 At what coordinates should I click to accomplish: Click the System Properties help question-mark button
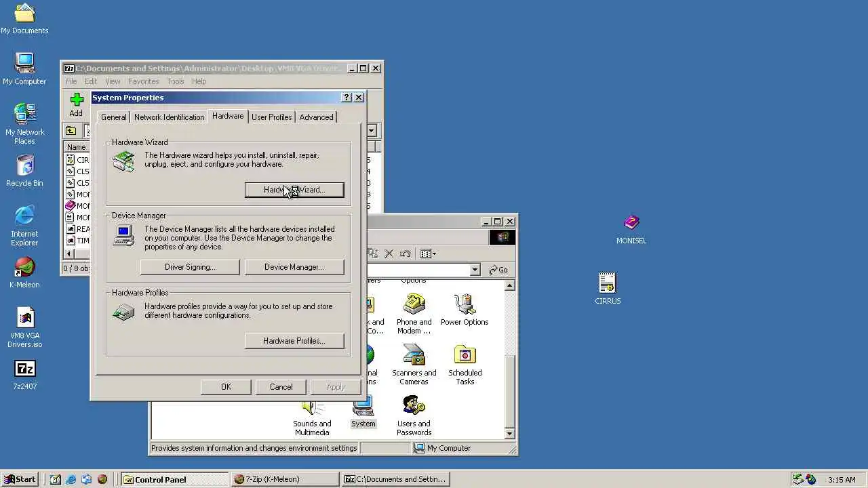click(x=347, y=98)
